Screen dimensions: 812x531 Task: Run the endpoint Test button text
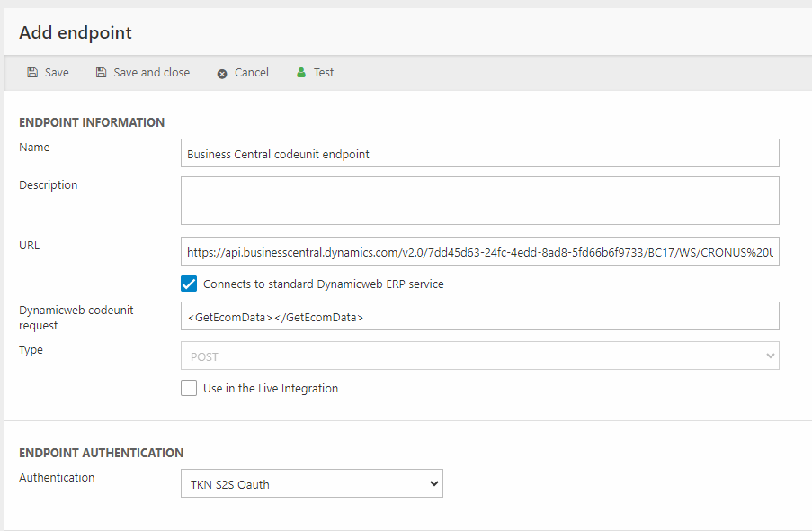324,73
